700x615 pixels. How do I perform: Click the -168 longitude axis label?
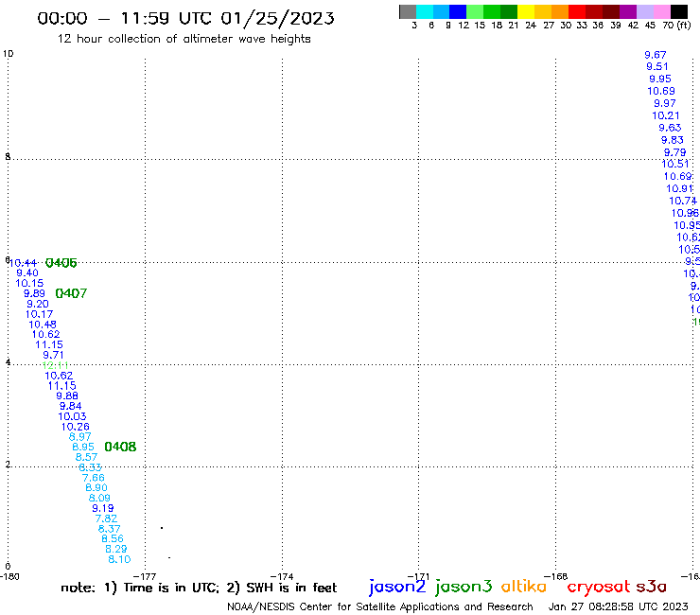pyautogui.click(x=556, y=576)
